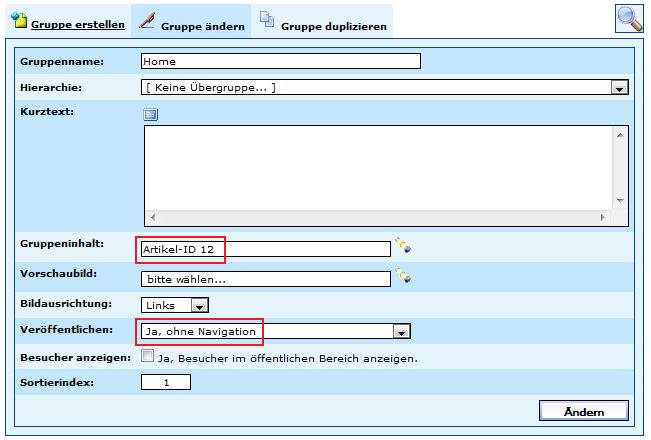Open the Veröffentlichen dropdown
Screen dimensions: 651x440
[x=401, y=331]
